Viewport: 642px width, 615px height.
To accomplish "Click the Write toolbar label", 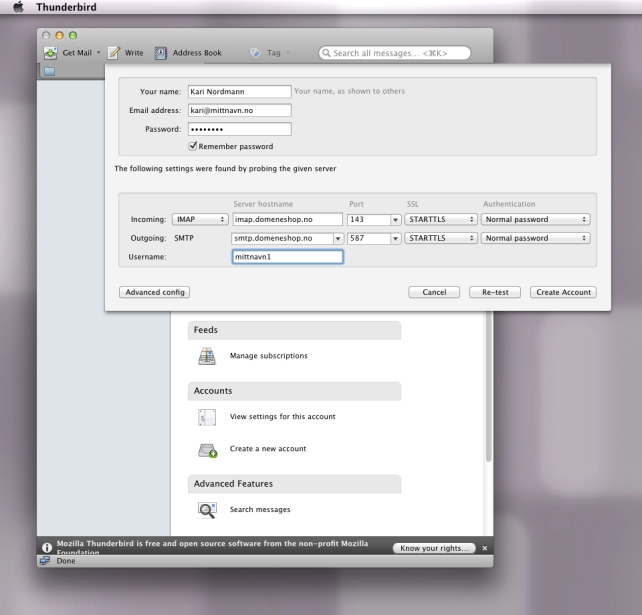I will [x=134, y=53].
